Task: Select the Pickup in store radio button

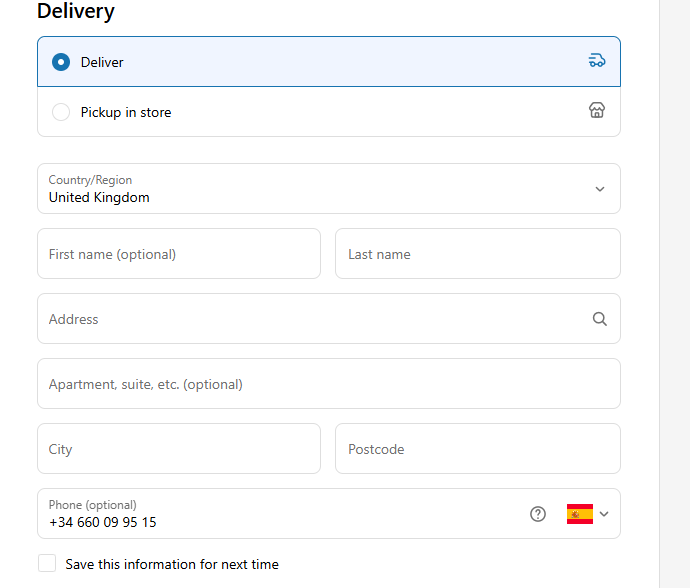Action: tap(61, 112)
